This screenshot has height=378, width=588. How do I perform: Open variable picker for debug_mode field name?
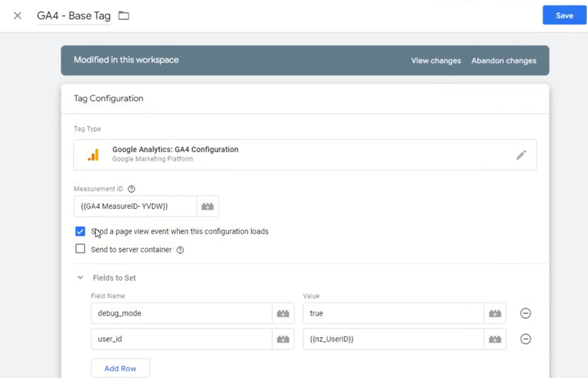tap(283, 313)
